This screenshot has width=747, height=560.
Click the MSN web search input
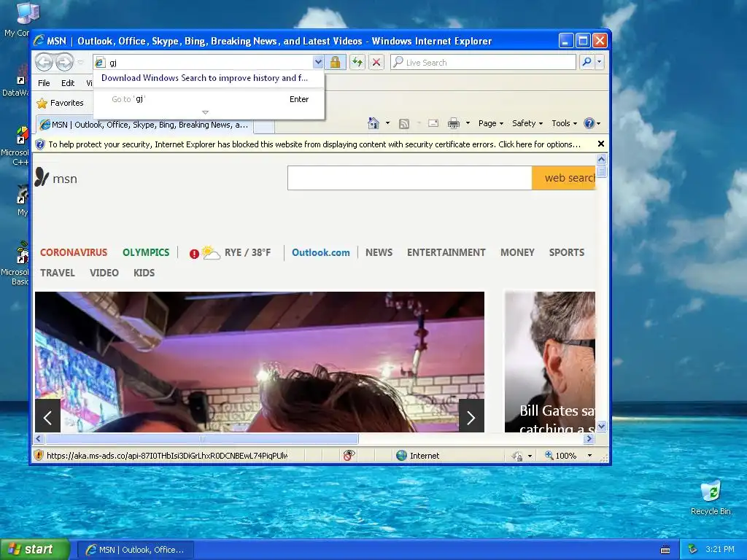[410, 178]
